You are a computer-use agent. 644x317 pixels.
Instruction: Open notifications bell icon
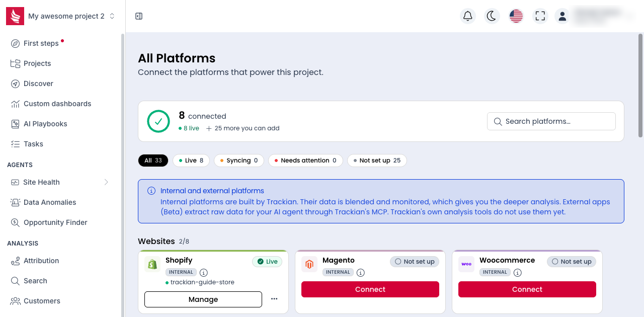468,16
